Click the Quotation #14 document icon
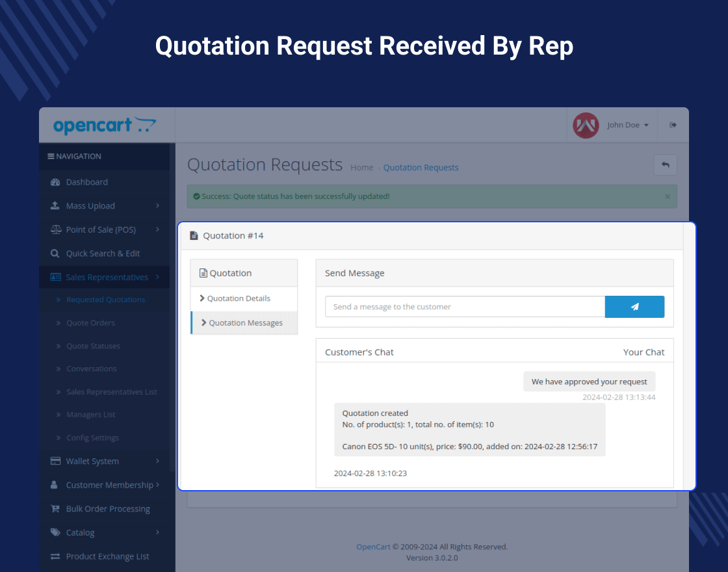 tap(194, 235)
